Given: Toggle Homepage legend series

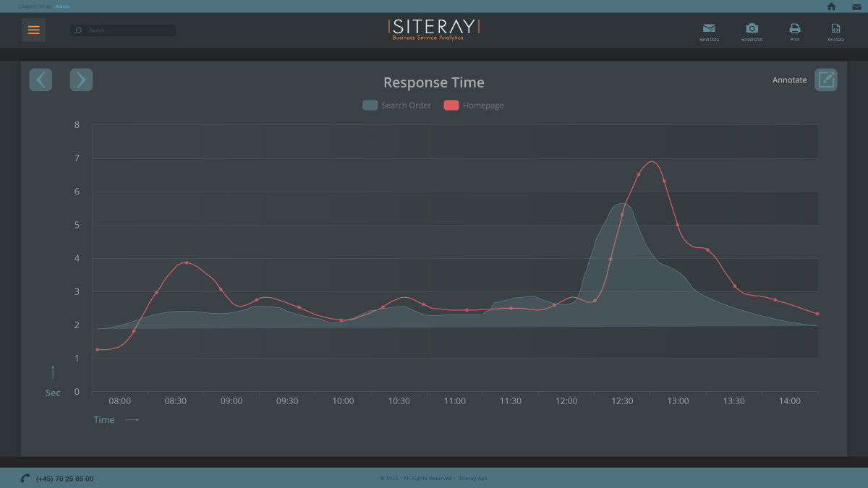Looking at the screenshot, I should (474, 106).
